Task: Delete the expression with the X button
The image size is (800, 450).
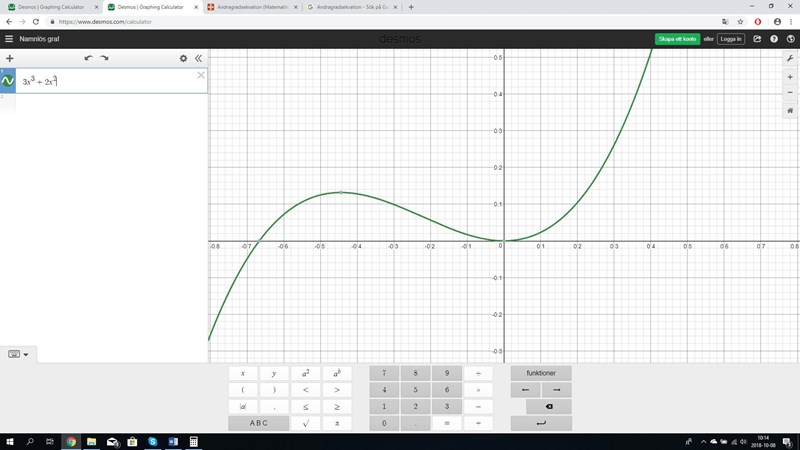Action: (x=201, y=75)
